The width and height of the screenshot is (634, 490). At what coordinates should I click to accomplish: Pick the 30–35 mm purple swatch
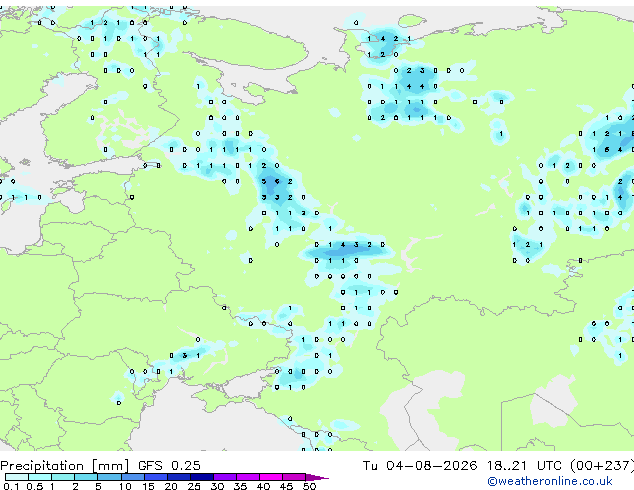225,477
